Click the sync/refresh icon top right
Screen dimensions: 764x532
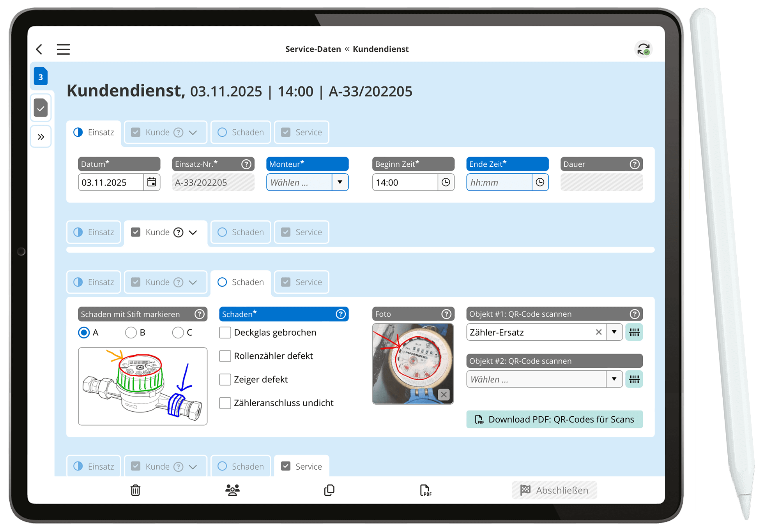coord(644,49)
